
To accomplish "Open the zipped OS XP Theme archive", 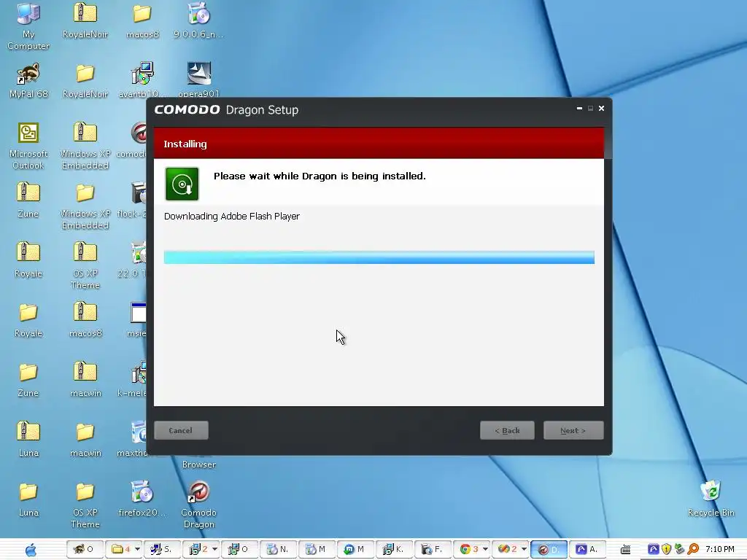I will [85, 265].
